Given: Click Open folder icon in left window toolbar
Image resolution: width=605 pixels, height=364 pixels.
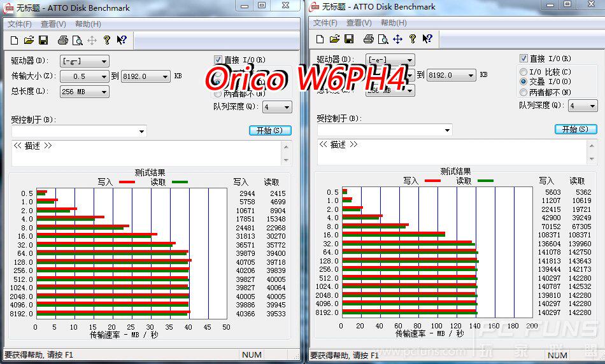Looking at the screenshot, I should tap(29, 40).
